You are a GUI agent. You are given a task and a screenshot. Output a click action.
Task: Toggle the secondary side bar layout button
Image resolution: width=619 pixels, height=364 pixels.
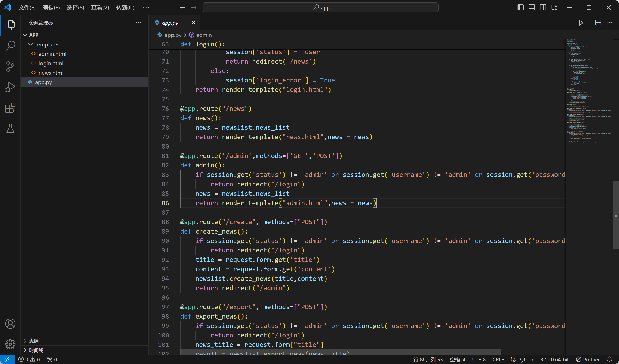click(x=543, y=8)
